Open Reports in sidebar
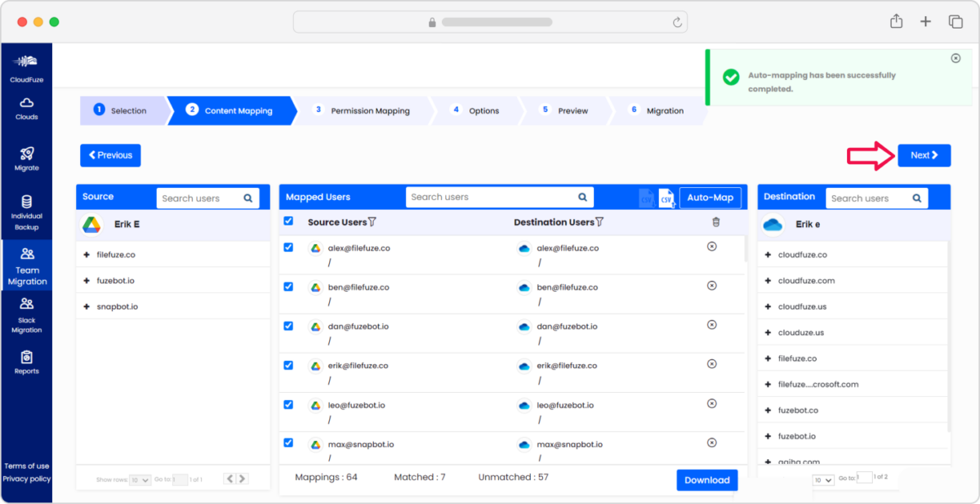980x504 pixels. pyautogui.click(x=26, y=363)
